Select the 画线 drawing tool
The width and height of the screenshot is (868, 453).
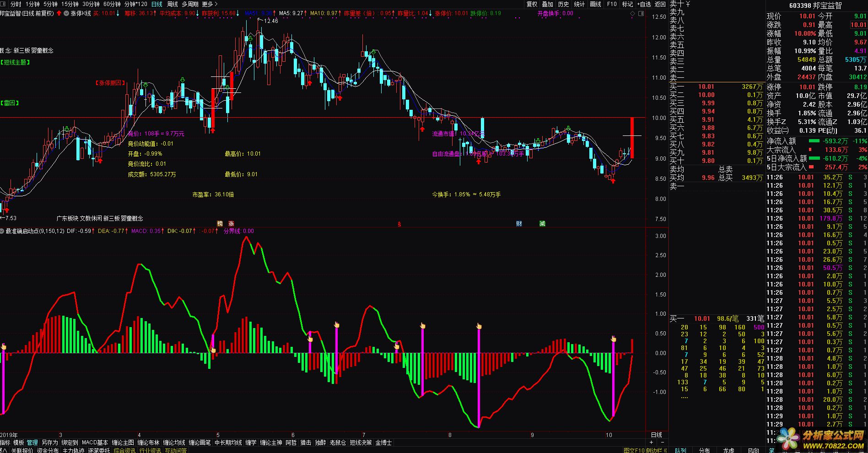(595, 4)
